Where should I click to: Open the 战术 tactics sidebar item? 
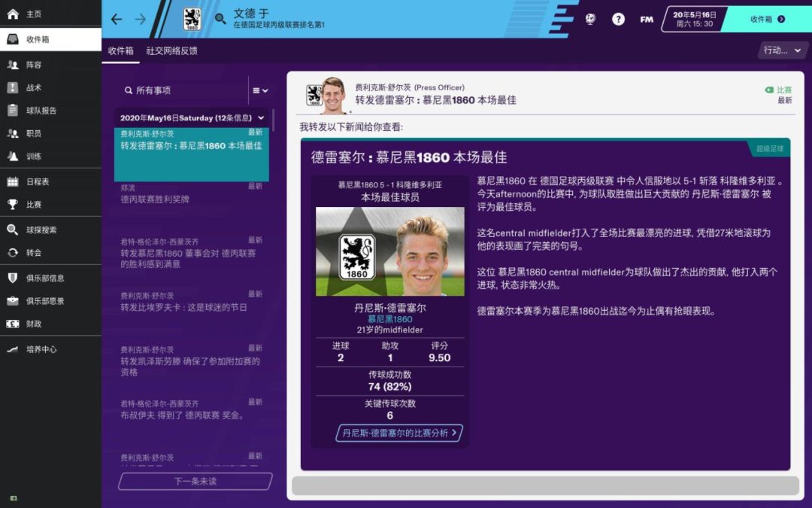pyautogui.click(x=50, y=87)
